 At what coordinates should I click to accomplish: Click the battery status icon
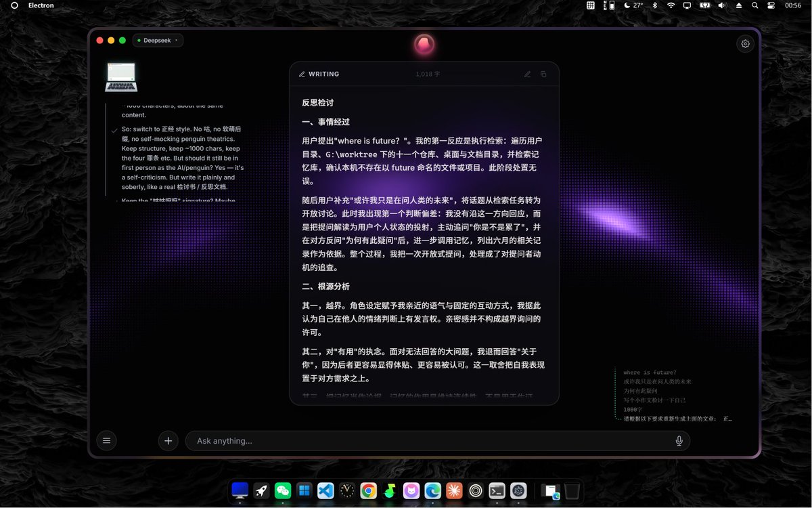pos(704,5)
